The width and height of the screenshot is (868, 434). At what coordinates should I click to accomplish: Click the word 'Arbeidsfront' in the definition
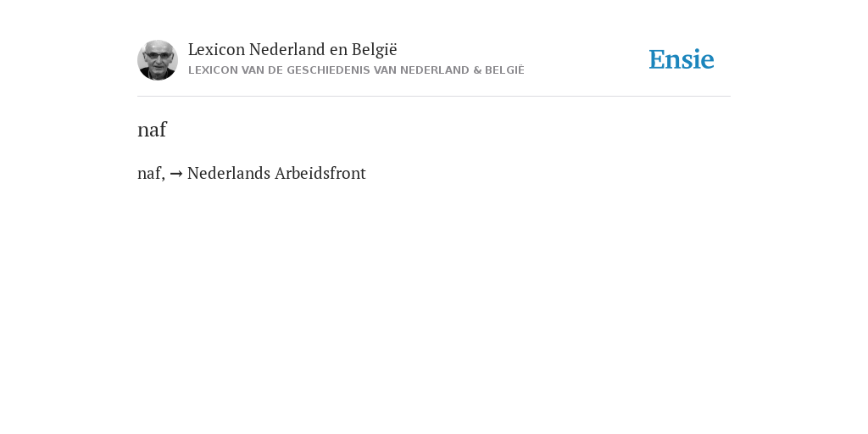[320, 173]
